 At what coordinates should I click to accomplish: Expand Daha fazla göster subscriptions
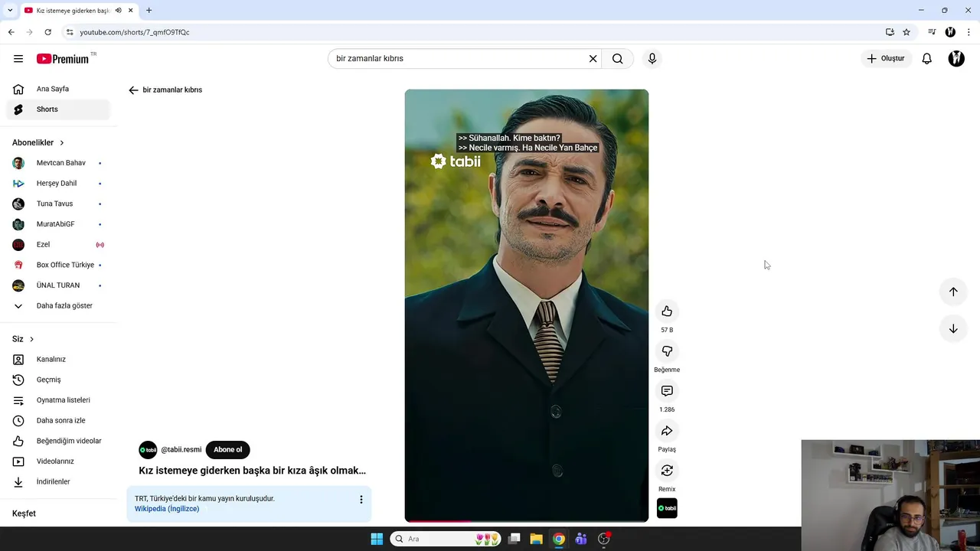point(58,306)
